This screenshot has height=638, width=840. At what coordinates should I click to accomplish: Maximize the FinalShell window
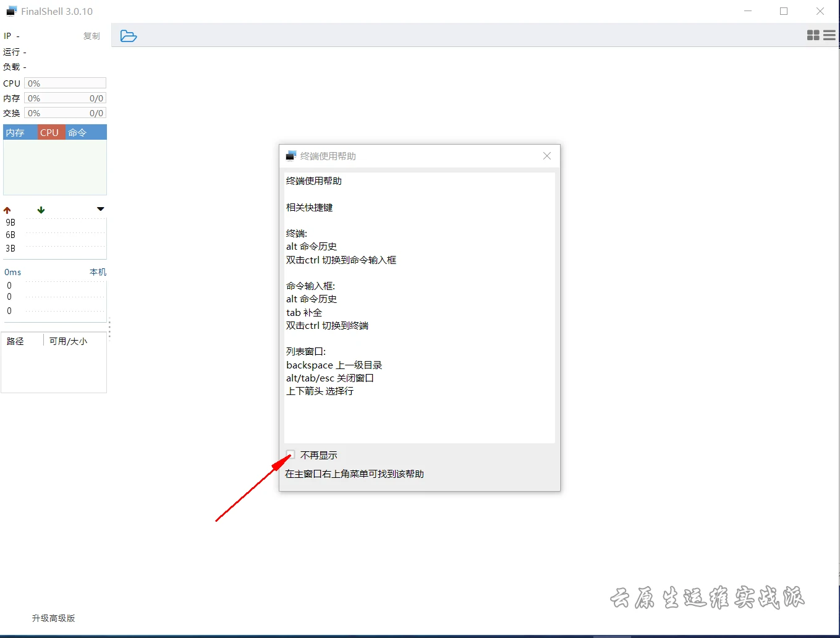click(784, 11)
